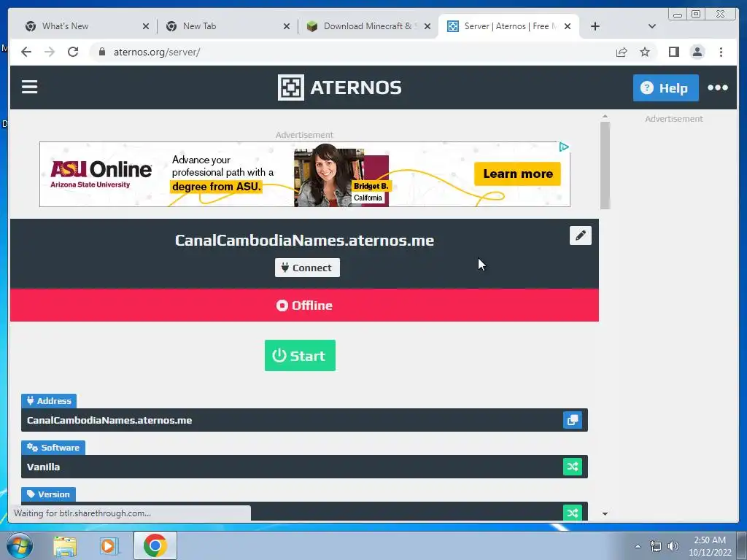Click the ASU Online ad banner
747x560 pixels.
(304, 174)
